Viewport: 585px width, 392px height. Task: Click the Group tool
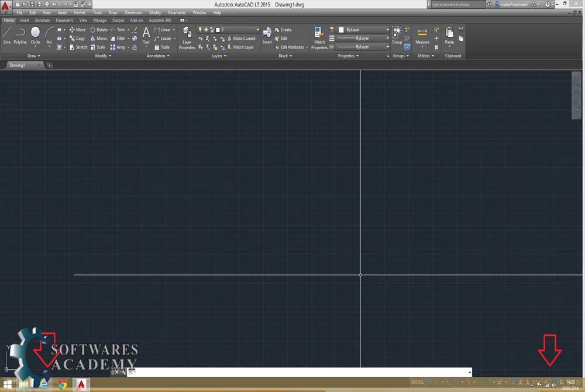pos(397,36)
